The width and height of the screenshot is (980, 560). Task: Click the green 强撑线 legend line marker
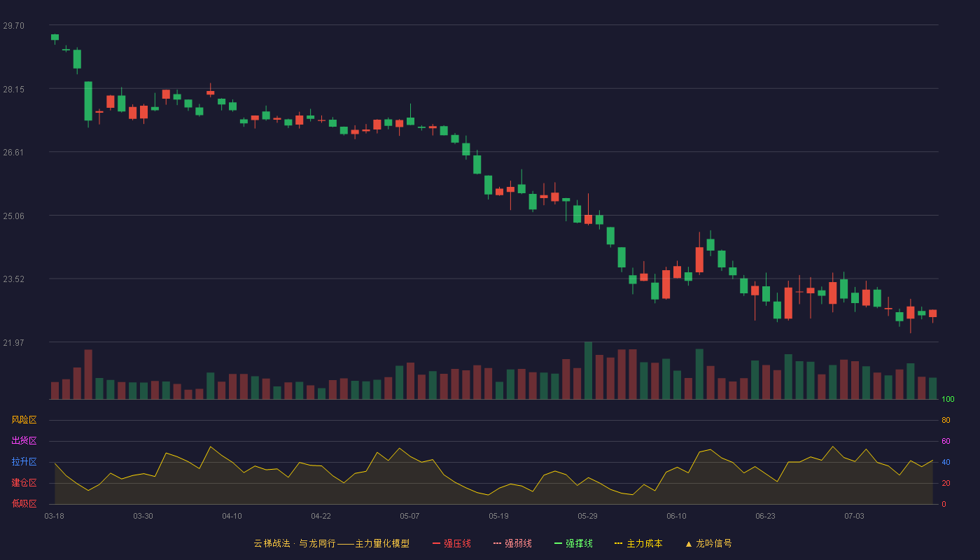[558, 544]
